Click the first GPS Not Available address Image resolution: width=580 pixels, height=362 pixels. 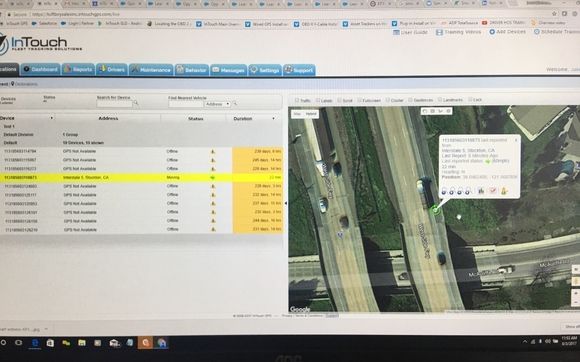click(79, 151)
